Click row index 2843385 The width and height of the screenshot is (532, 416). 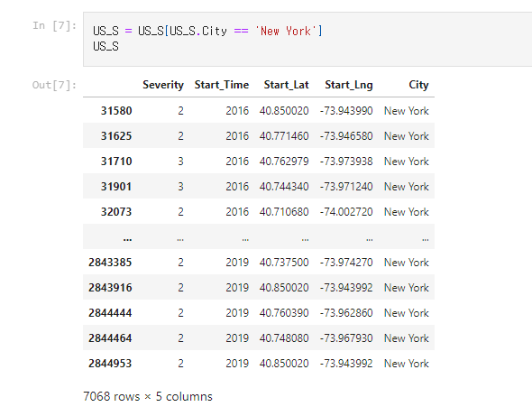click(x=110, y=263)
